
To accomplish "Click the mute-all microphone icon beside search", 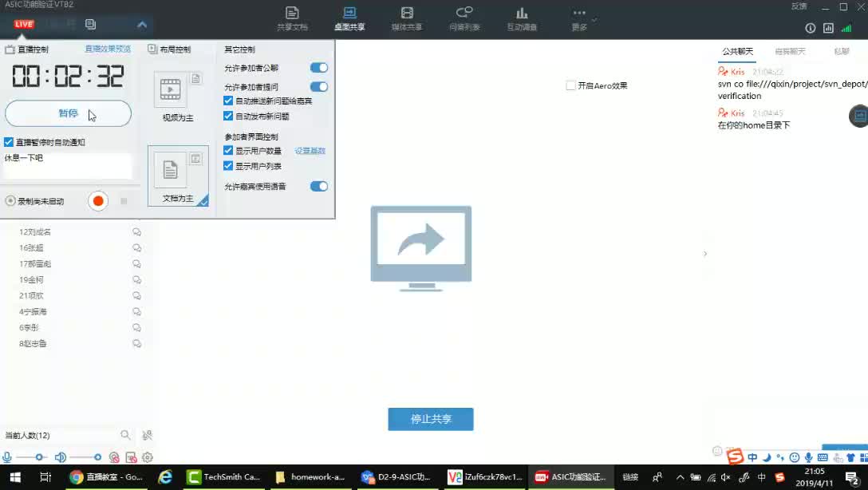I will point(147,435).
